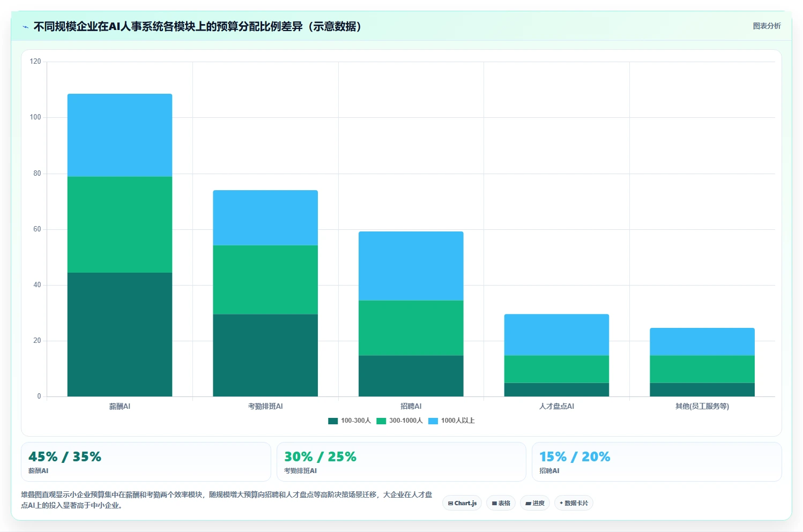
Task: Click the dark teal segment of the 招聘AI bar
Action: tap(411, 376)
